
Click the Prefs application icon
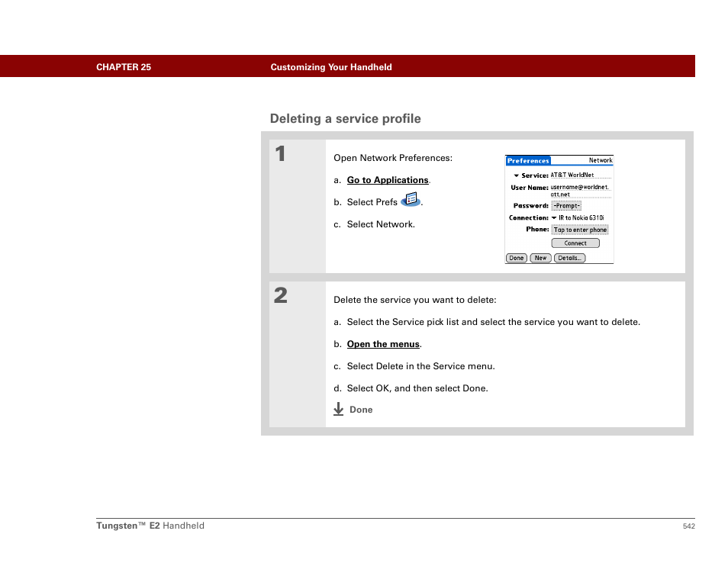tap(411, 200)
